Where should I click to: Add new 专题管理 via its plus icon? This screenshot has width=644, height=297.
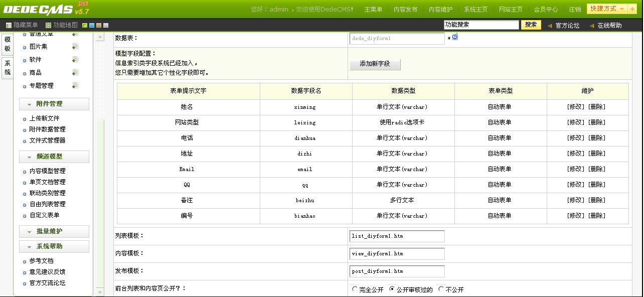point(75,86)
